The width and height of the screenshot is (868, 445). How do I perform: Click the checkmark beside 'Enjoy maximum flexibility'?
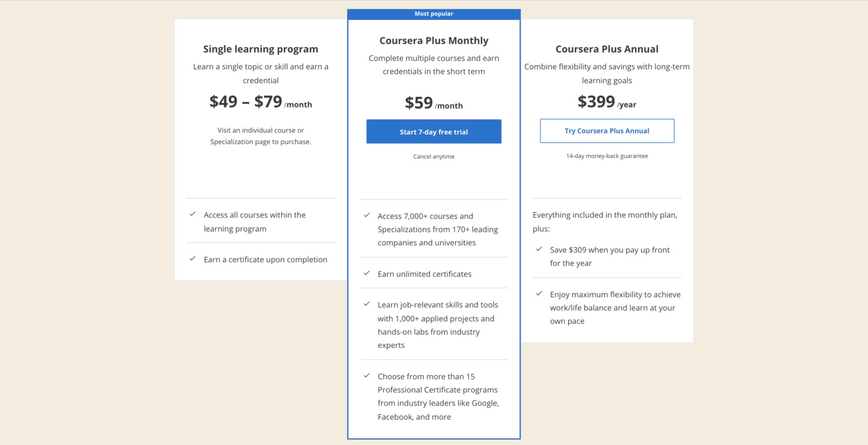(x=539, y=293)
